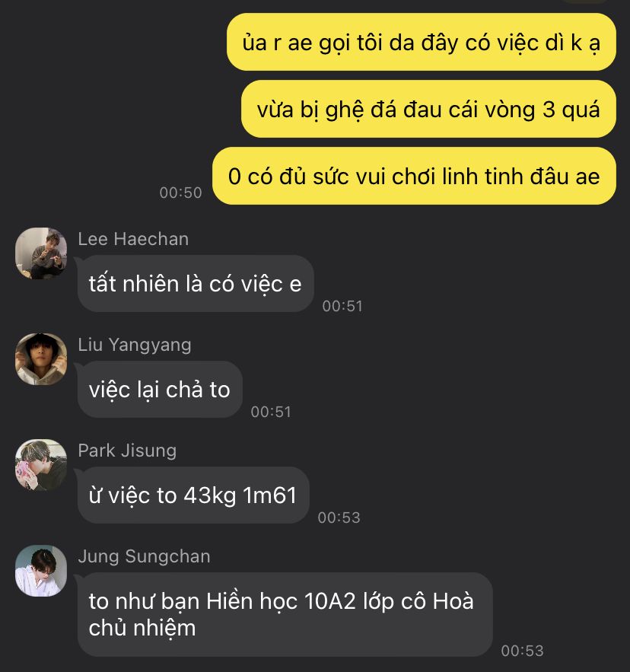This screenshot has width=630, height=672.
Task: Tap the message 'tất nhiên là có việc e'
Action: 196,284
